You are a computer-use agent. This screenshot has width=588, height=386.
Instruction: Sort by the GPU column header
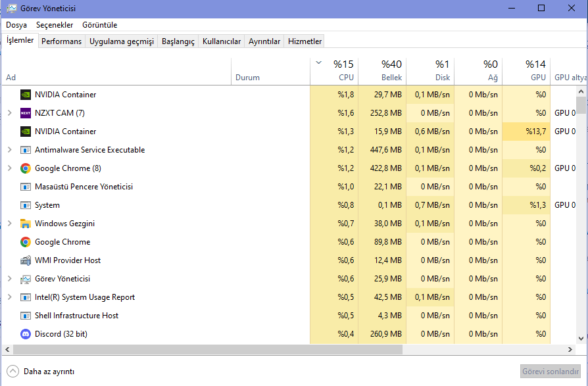coord(526,71)
